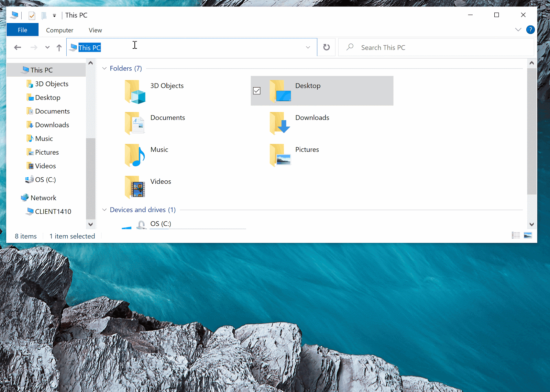Open the recent locations dropdown arrow
The image size is (550, 392).
coord(47,47)
